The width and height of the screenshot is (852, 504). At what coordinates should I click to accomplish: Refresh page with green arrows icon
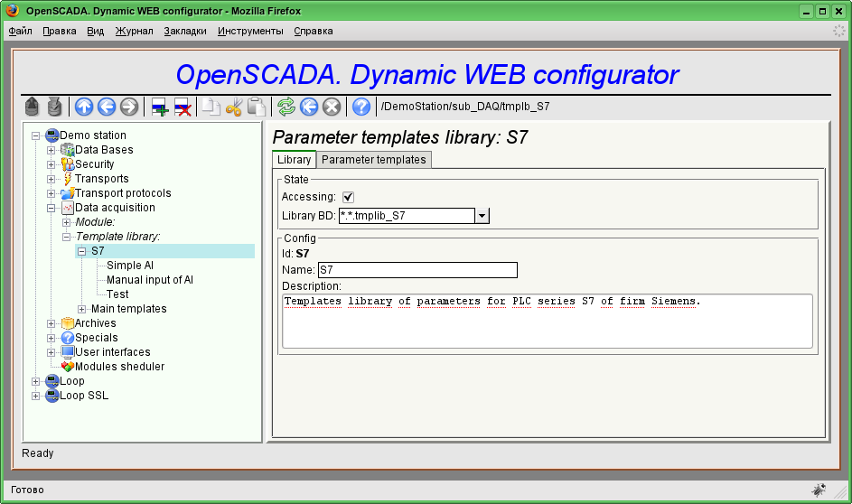[x=286, y=107]
